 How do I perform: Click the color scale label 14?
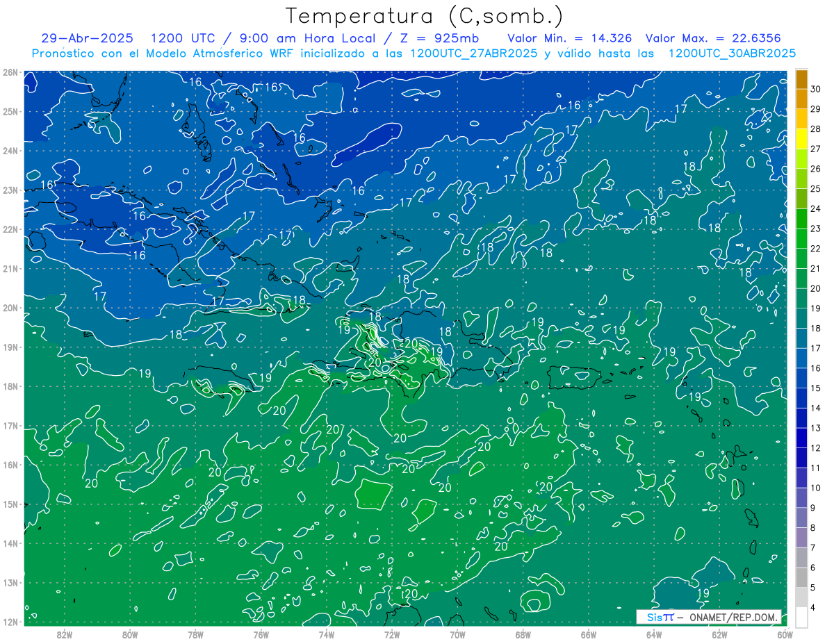816,408
